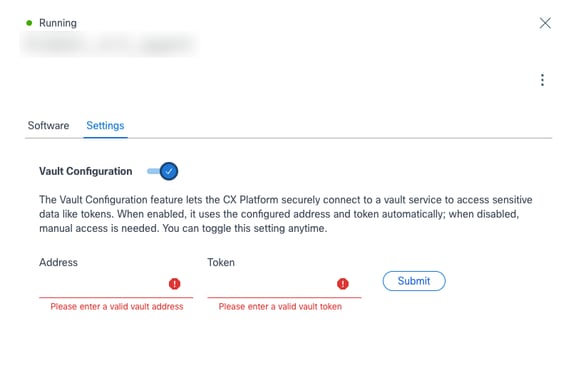Screen dimensions: 561x366
Task: Click the green Running status dot
Action: pyautogui.click(x=29, y=23)
